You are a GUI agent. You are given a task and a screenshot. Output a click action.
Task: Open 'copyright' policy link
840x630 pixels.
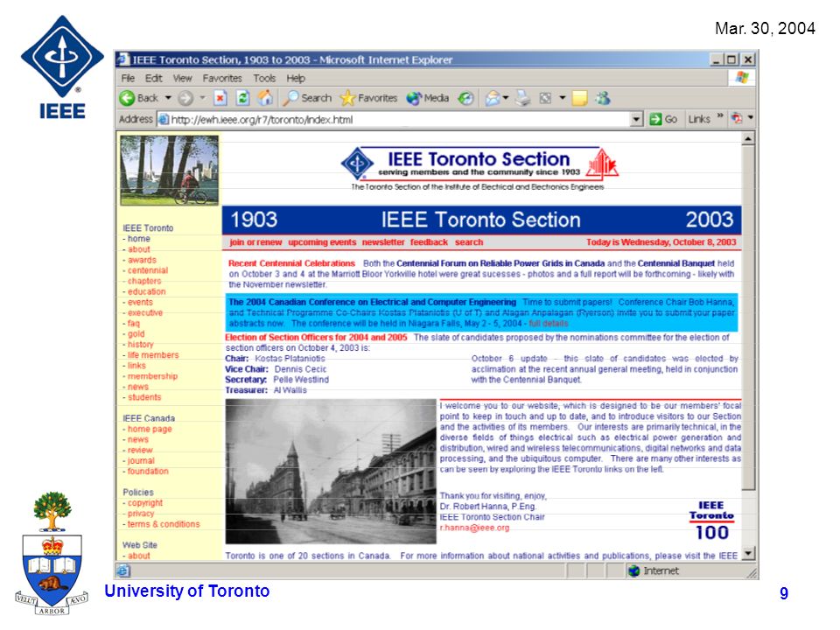click(x=144, y=503)
